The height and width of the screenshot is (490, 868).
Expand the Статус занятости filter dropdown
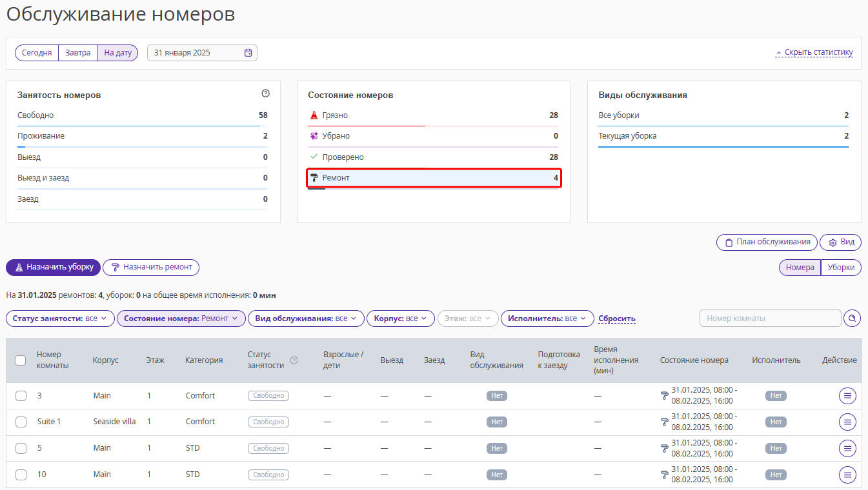(60, 318)
